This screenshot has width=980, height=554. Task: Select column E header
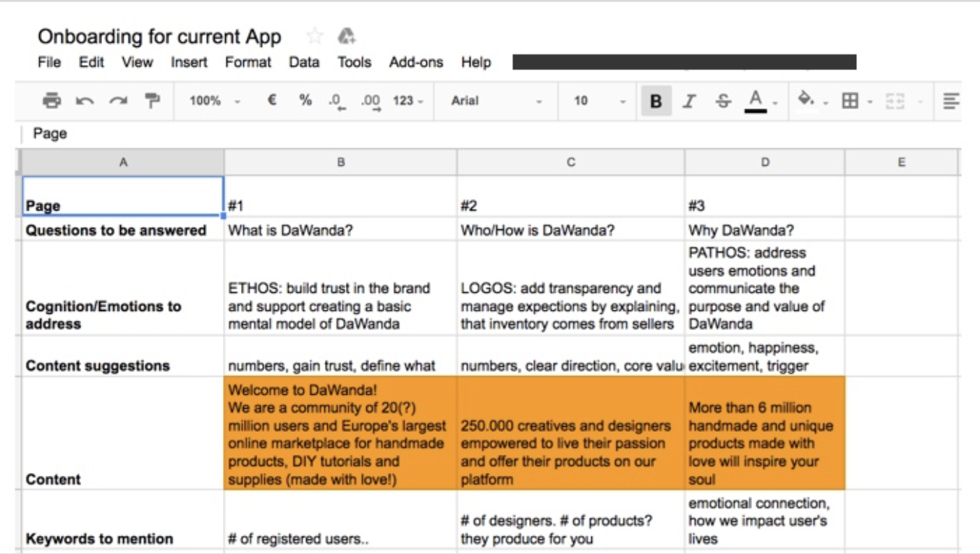pos(901,163)
